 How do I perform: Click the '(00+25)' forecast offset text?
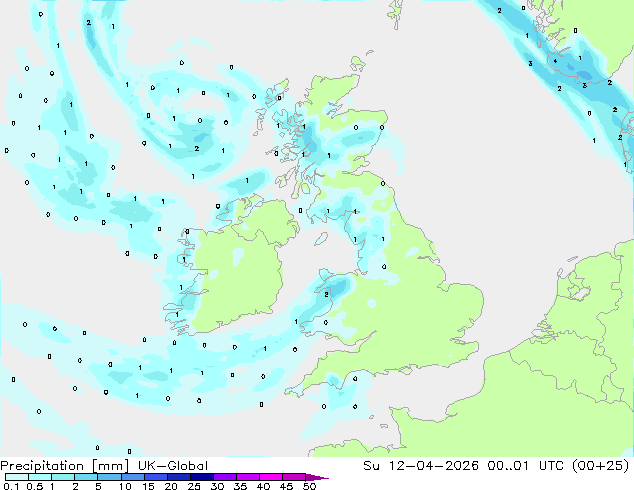602,466
